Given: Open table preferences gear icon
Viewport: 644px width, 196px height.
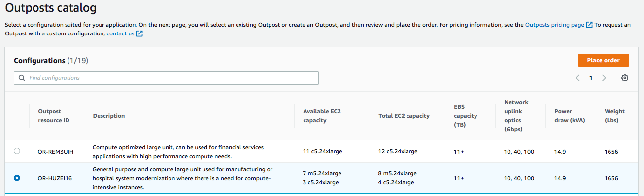Looking at the screenshot, I should (x=625, y=78).
